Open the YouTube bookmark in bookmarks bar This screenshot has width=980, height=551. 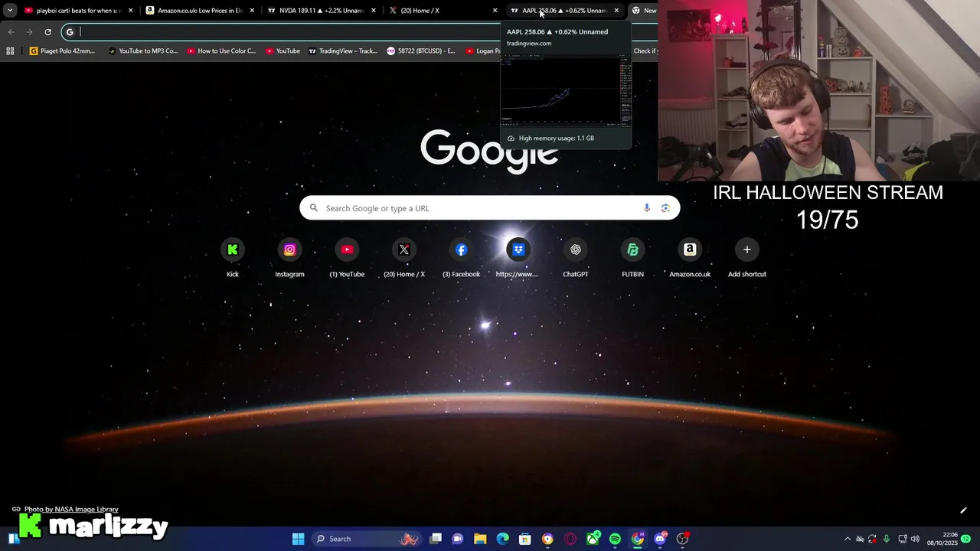[x=283, y=51]
